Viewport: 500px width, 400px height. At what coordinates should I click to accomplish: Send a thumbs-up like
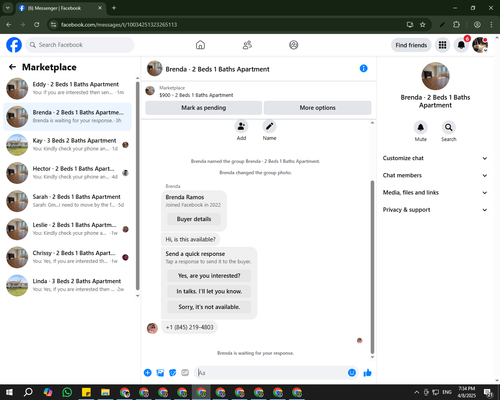367,373
